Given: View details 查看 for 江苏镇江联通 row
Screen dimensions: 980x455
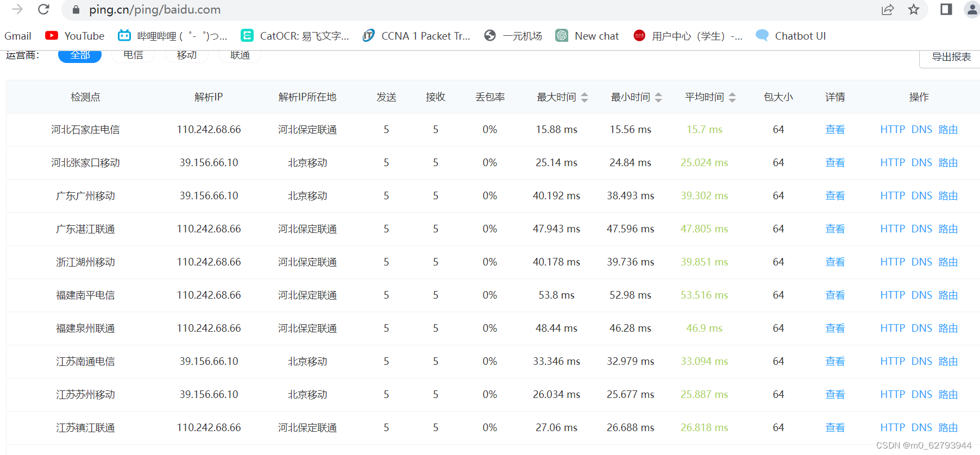Looking at the screenshot, I should pyautogui.click(x=835, y=428).
